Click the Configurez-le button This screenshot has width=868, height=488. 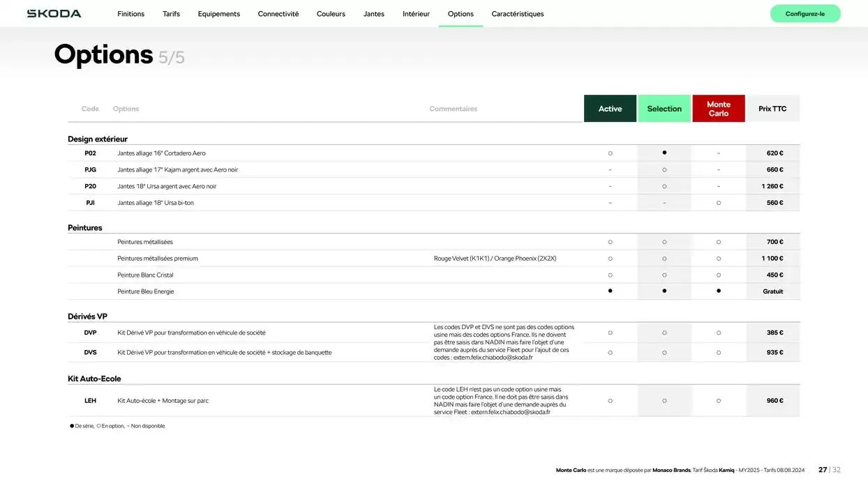click(x=805, y=14)
